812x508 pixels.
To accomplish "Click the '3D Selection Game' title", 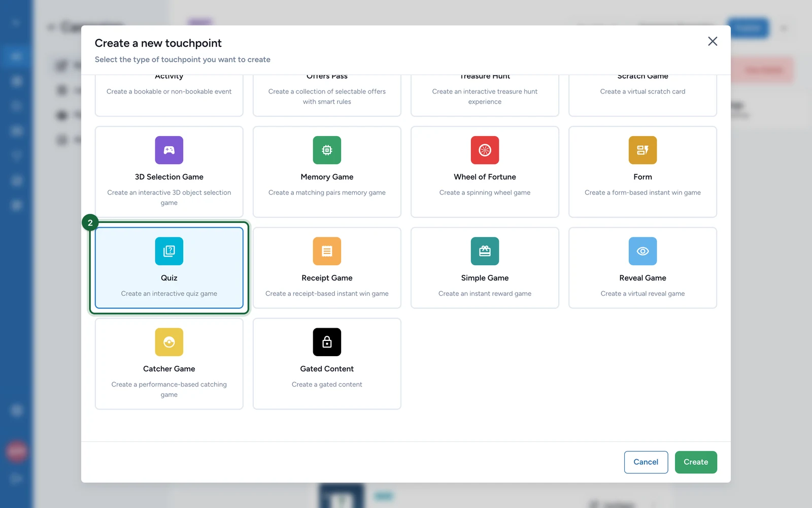I will pyautogui.click(x=169, y=177).
